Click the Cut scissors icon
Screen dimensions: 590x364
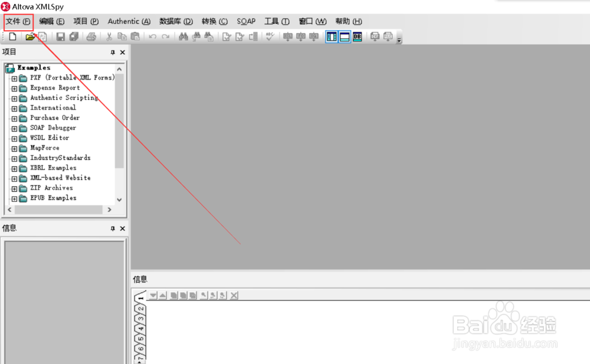click(109, 37)
